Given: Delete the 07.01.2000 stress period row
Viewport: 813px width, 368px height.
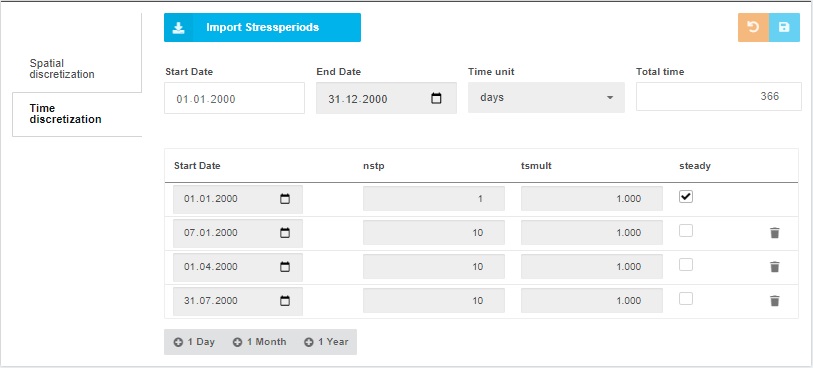Looking at the screenshot, I should click(775, 233).
